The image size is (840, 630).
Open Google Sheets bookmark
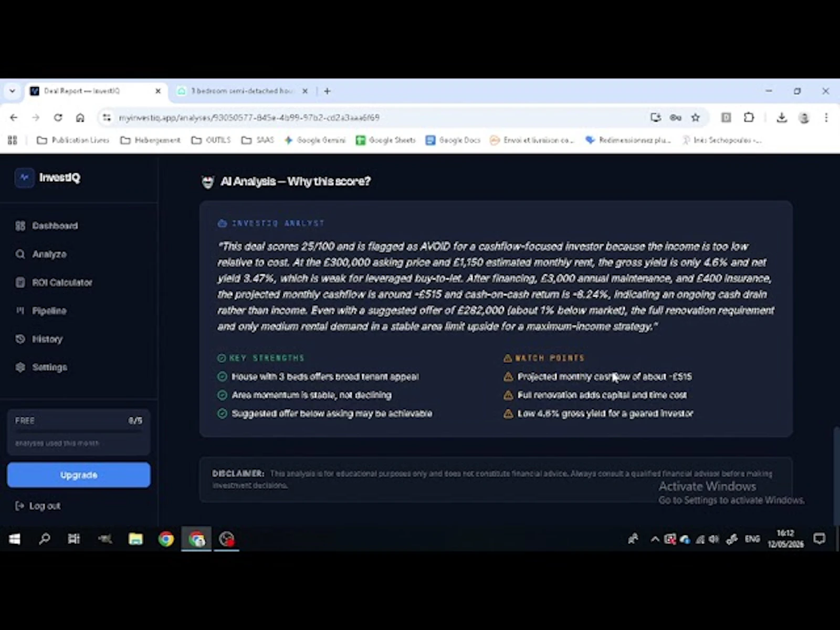[x=386, y=140]
